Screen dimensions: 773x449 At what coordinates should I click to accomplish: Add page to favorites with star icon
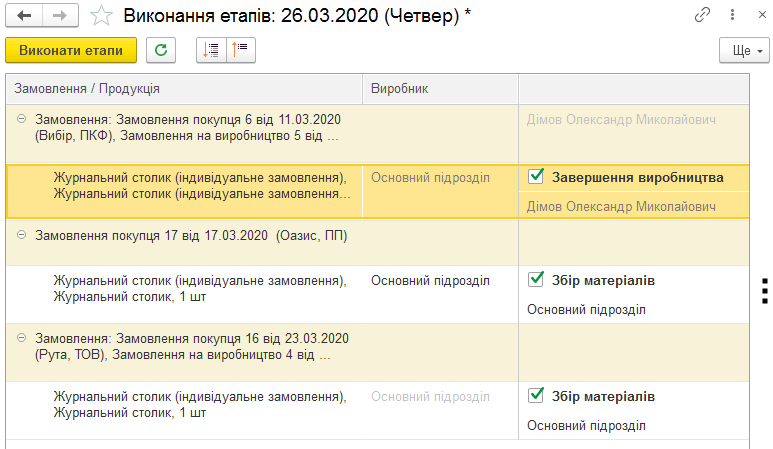click(x=101, y=16)
